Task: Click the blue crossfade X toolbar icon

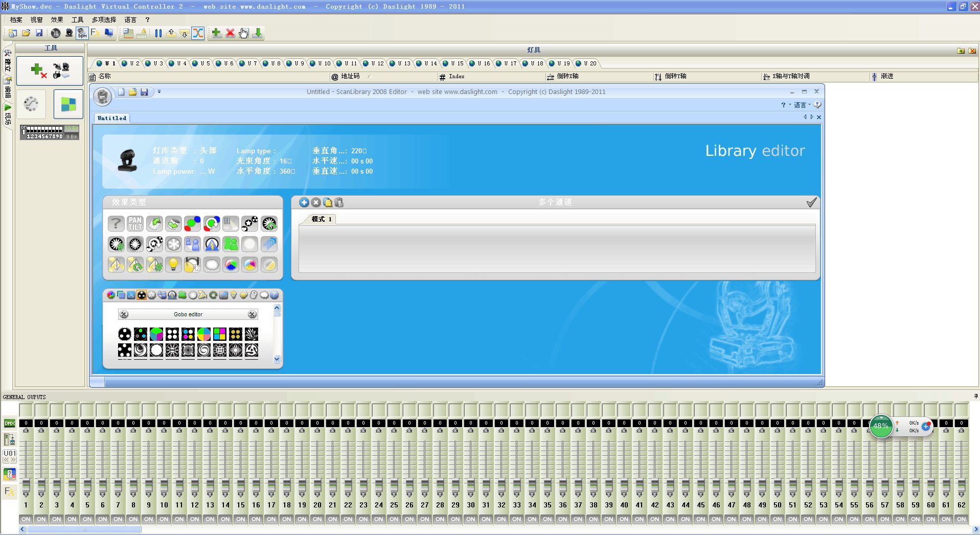Action: click(198, 33)
